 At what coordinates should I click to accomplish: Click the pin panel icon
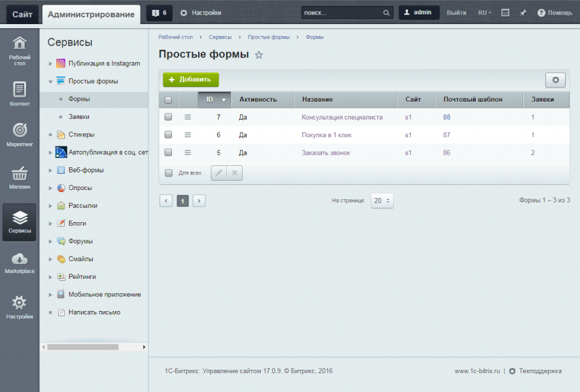[523, 13]
